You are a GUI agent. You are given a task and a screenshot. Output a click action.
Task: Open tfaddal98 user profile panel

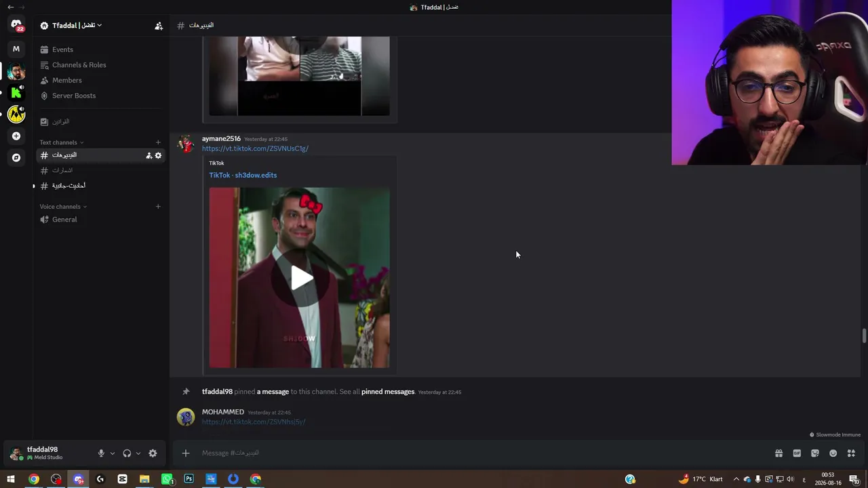[x=45, y=453]
